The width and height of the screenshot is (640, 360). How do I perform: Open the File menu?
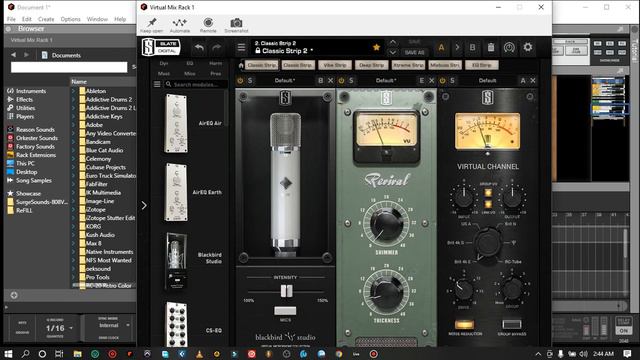tap(11, 19)
